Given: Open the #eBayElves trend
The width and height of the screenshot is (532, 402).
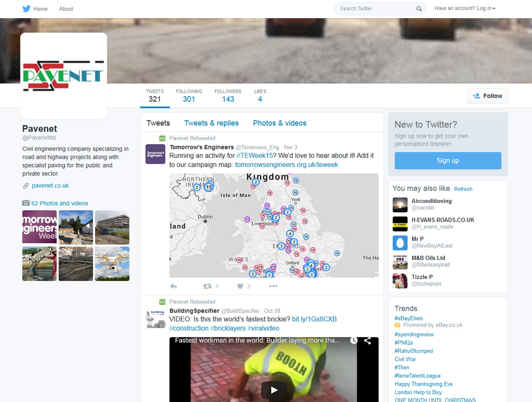Looking at the screenshot, I should point(409,318).
